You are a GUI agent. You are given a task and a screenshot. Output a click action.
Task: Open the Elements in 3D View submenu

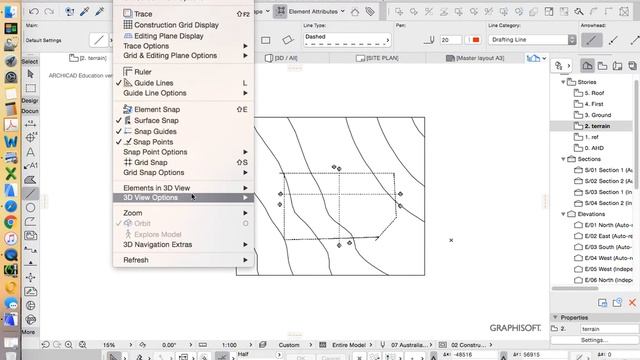[x=183, y=188]
